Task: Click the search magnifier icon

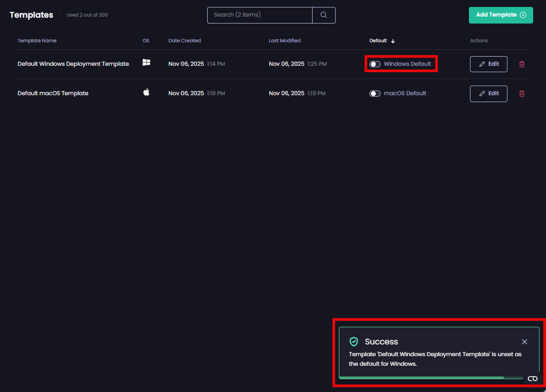Action: pyautogui.click(x=324, y=15)
